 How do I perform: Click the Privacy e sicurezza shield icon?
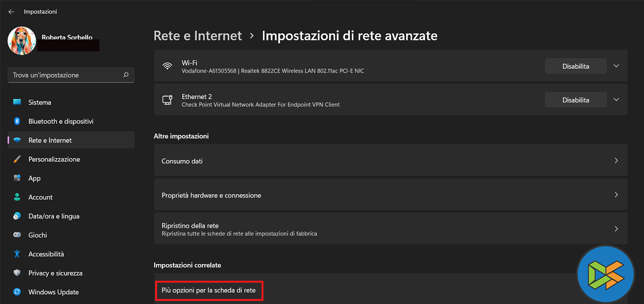point(17,273)
